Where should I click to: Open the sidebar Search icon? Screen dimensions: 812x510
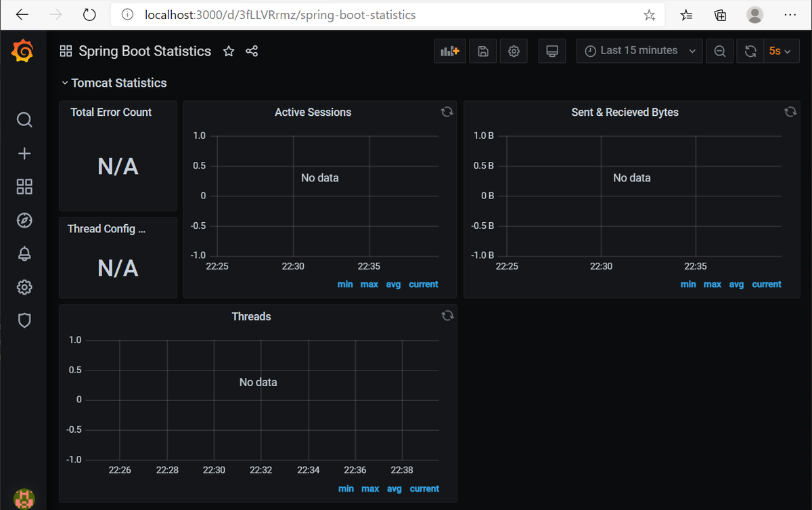click(24, 120)
